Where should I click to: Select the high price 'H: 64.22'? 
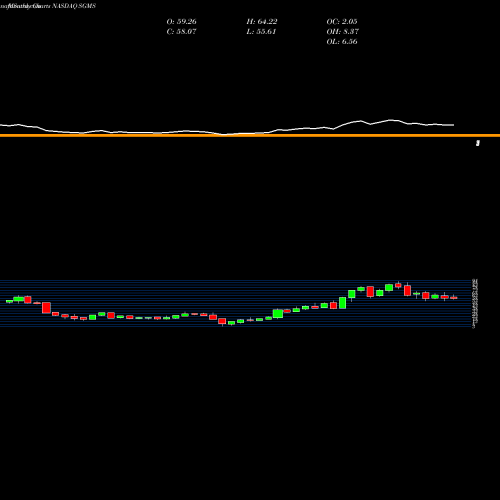tap(262, 22)
